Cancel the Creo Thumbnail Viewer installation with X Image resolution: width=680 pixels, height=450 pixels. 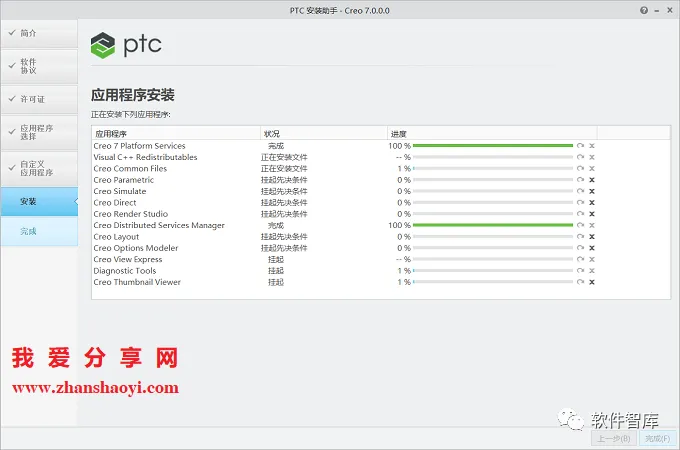click(592, 282)
